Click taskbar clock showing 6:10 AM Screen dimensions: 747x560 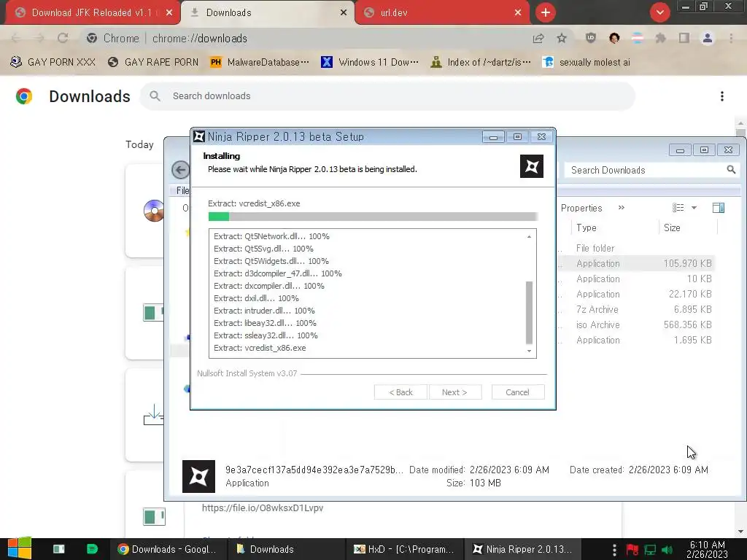(707, 550)
